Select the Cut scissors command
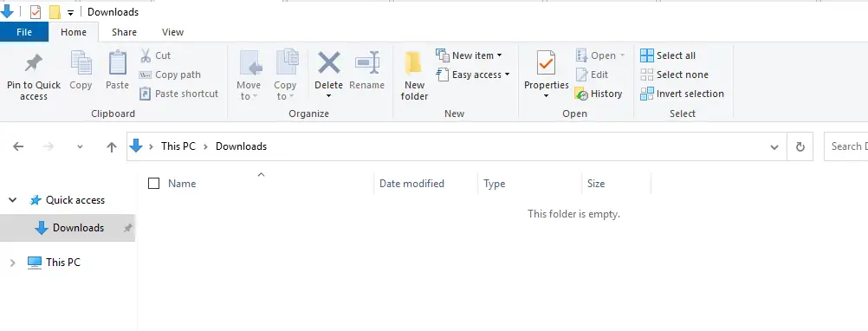 [155, 55]
